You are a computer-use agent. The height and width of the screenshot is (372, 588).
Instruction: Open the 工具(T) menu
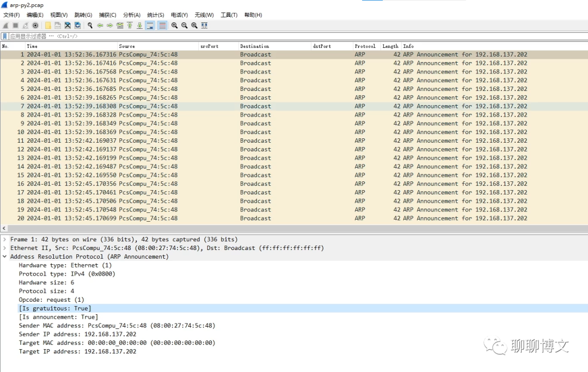229,15
